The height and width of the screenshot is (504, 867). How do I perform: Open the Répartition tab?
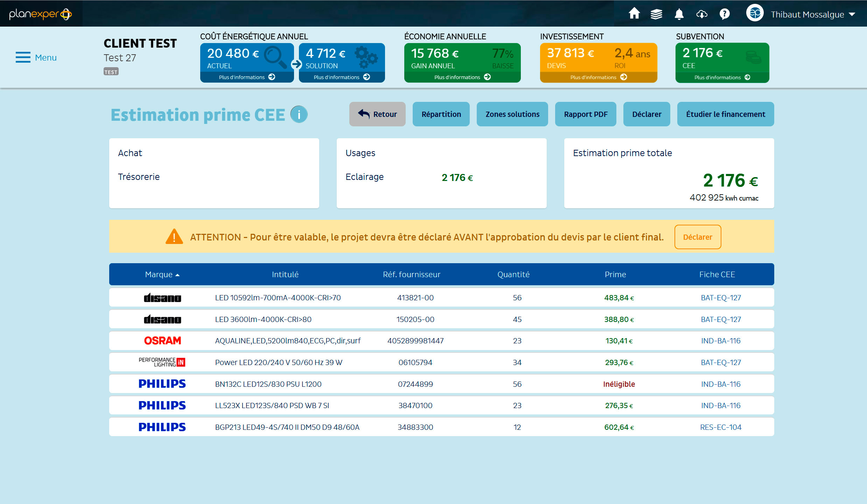441,114
